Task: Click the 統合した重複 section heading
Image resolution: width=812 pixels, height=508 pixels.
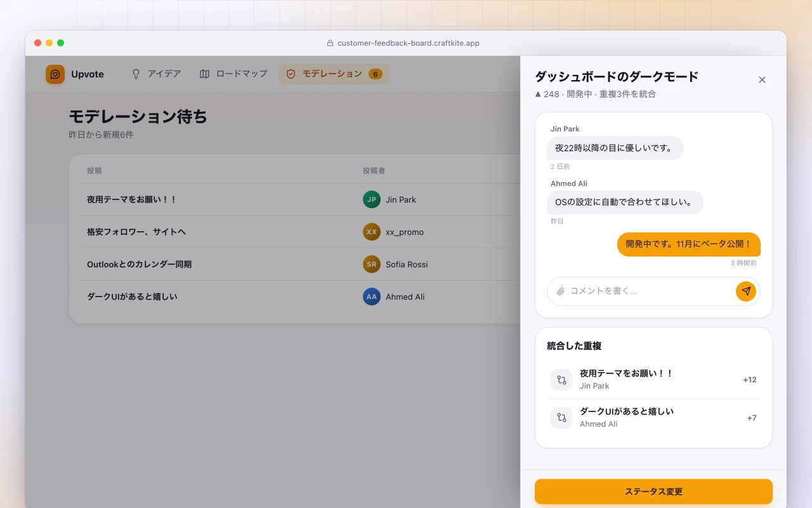Action: [x=574, y=346]
